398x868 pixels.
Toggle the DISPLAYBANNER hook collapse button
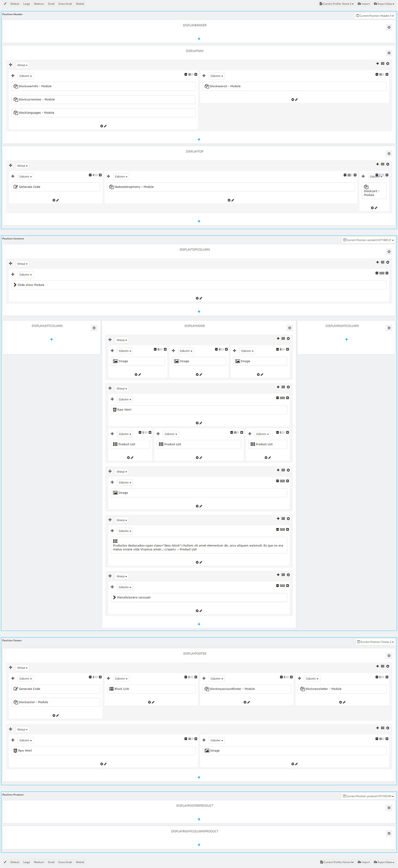tap(389, 27)
